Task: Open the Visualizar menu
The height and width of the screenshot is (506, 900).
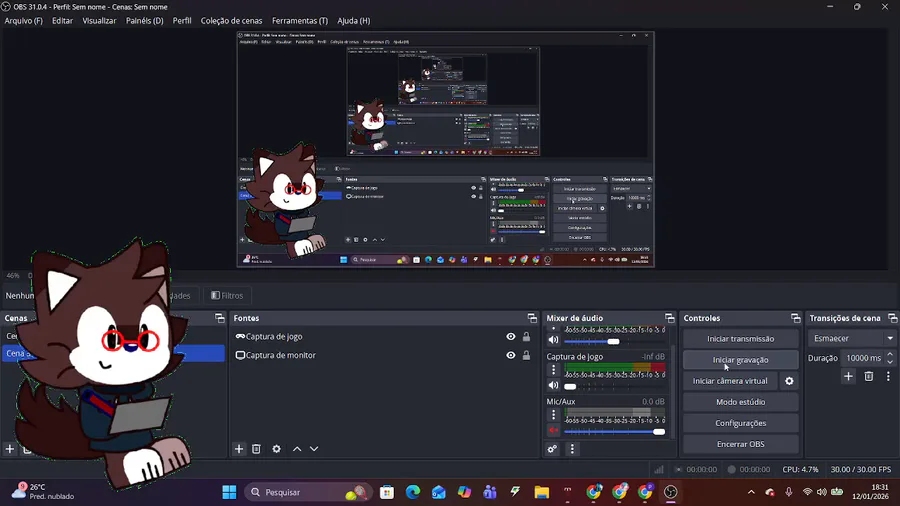Action: pos(99,21)
